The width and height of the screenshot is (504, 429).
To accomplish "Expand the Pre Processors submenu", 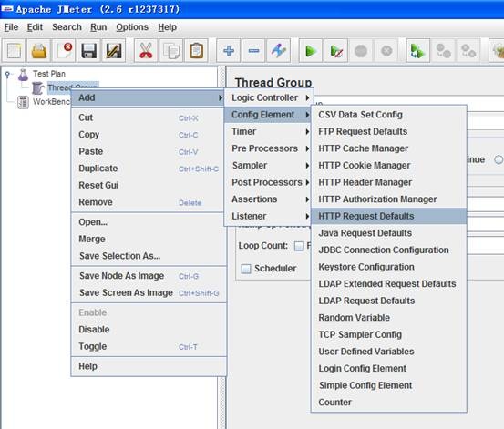I will pyautogui.click(x=268, y=148).
